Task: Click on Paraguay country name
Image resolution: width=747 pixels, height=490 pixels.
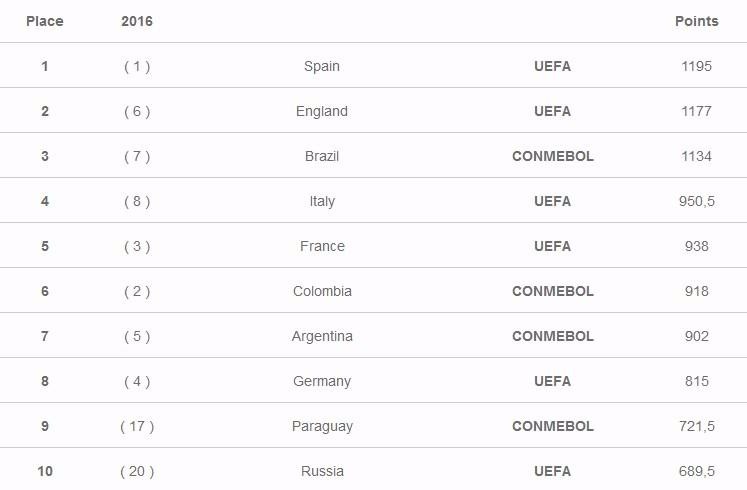Action: point(322,426)
